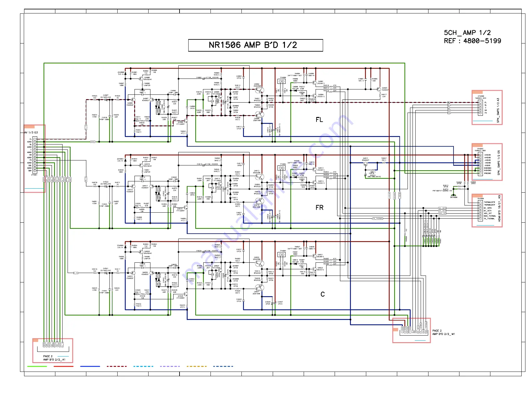Click the SBL pin label on CP4801

pyautogui.click(x=30, y=165)
